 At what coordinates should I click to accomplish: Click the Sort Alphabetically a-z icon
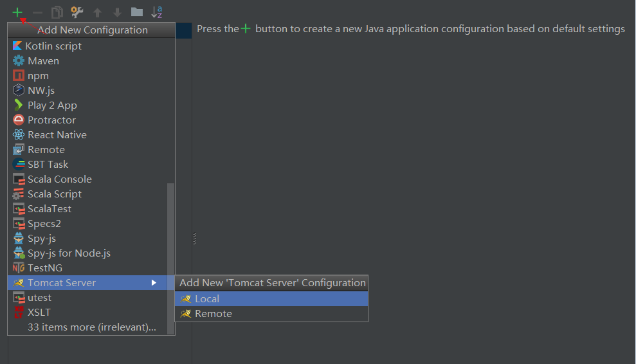156,12
